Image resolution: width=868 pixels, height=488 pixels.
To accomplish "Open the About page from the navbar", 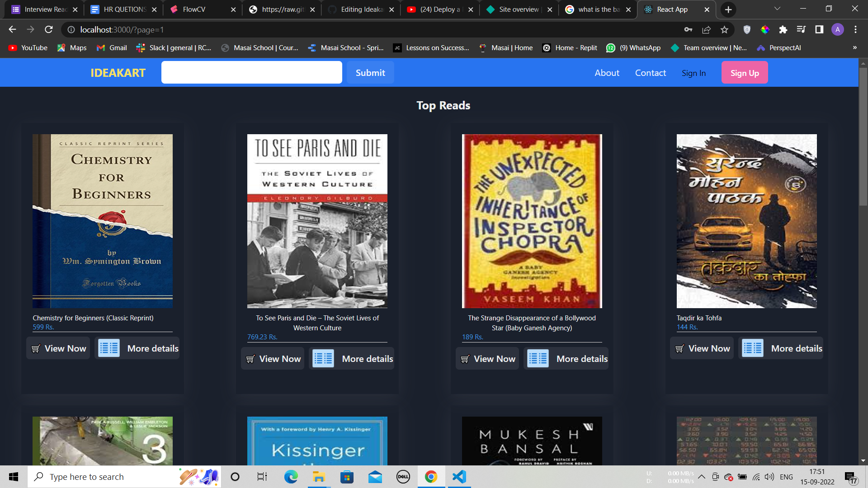I will click(607, 72).
